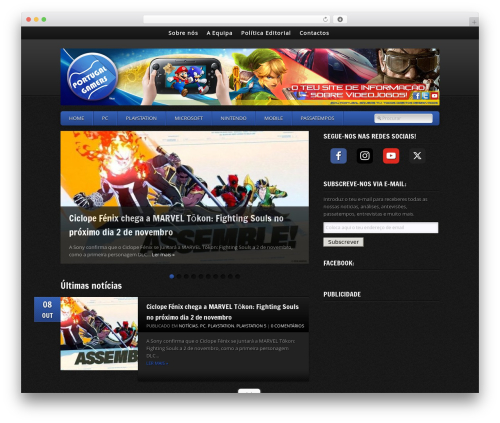Click the round icon beside the address bar
500x423 pixels.
coord(340,19)
